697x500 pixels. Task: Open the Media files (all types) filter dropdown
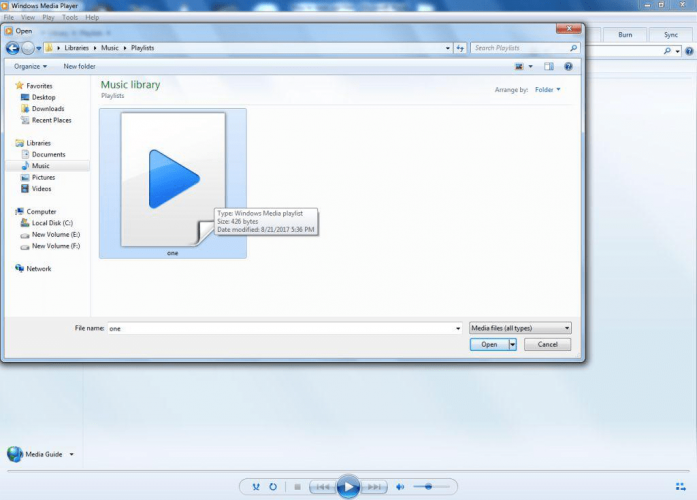[x=520, y=328]
